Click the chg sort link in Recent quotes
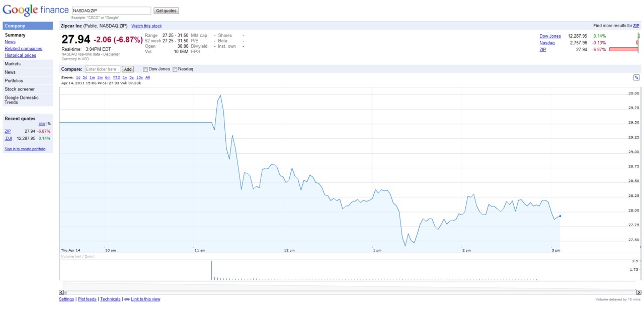This screenshot has height=310, width=644. pyautogui.click(x=42, y=124)
